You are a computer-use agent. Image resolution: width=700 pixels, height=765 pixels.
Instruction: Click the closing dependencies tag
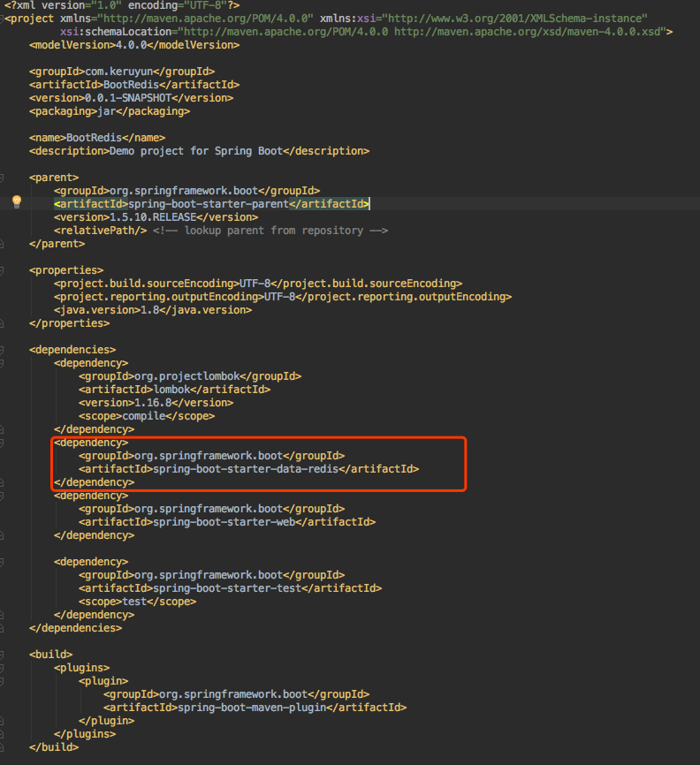(76, 628)
